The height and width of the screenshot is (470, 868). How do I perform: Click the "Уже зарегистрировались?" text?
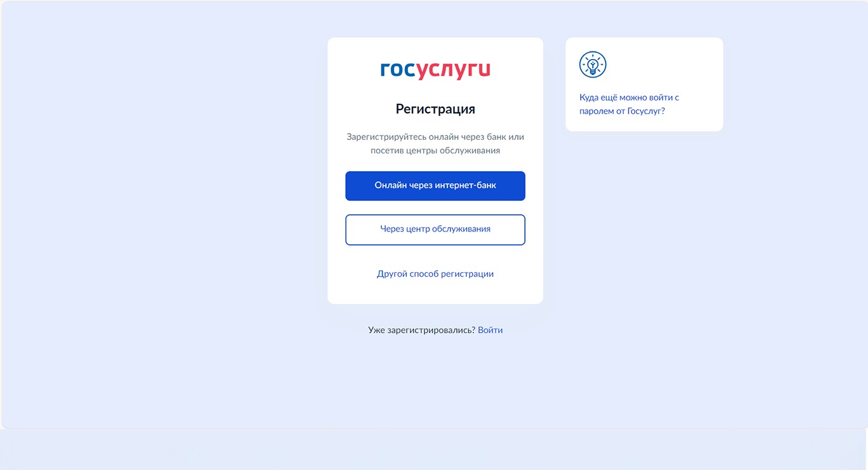422,330
